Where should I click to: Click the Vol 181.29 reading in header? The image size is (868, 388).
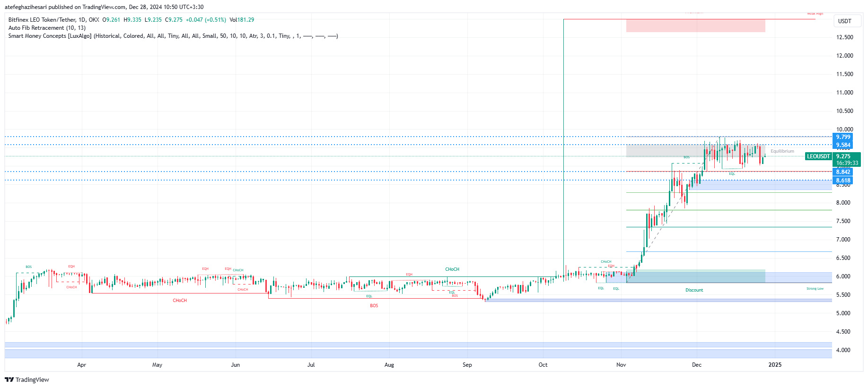pyautogui.click(x=242, y=20)
